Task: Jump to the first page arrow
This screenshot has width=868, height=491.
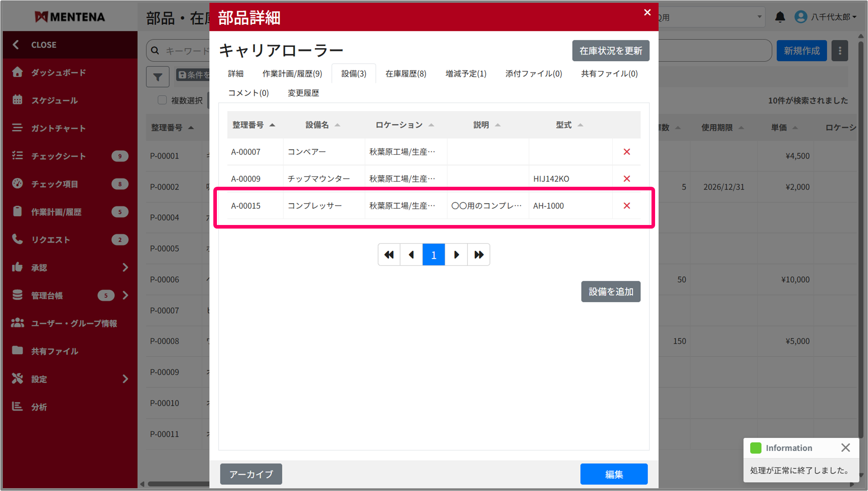Action: point(389,254)
